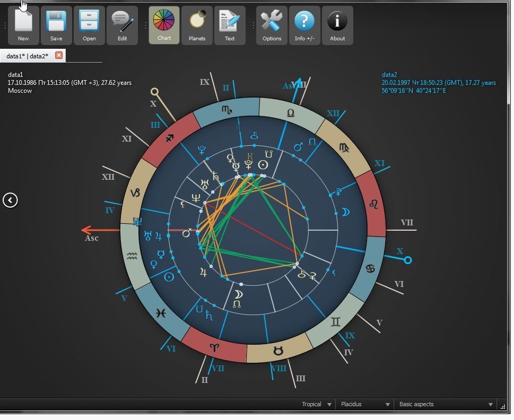The width and height of the screenshot is (514, 420).
Task: Switch to Chart view
Action: click(164, 25)
